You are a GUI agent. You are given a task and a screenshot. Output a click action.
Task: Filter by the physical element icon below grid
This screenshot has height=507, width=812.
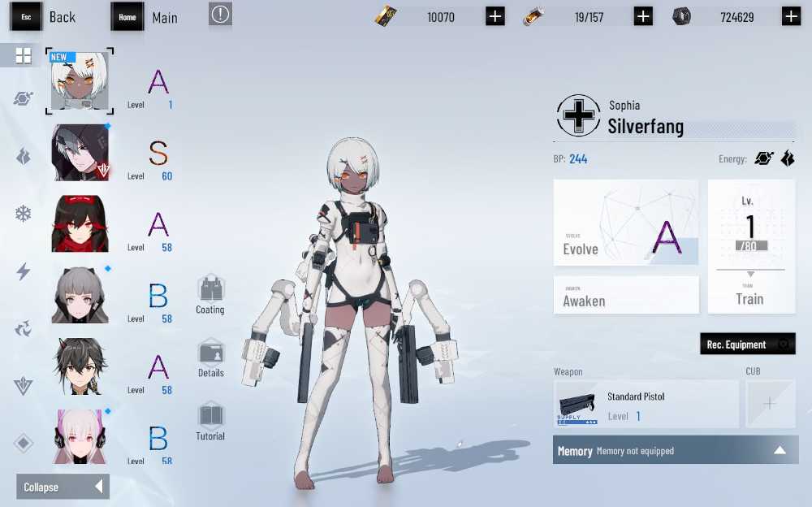[x=24, y=98]
